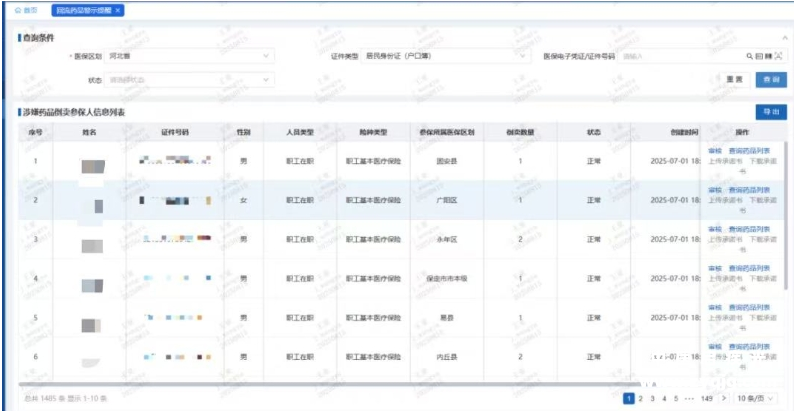Click the search magnifier icon in ID field
Image resolution: width=794 pixels, height=411 pixels.
pos(749,57)
